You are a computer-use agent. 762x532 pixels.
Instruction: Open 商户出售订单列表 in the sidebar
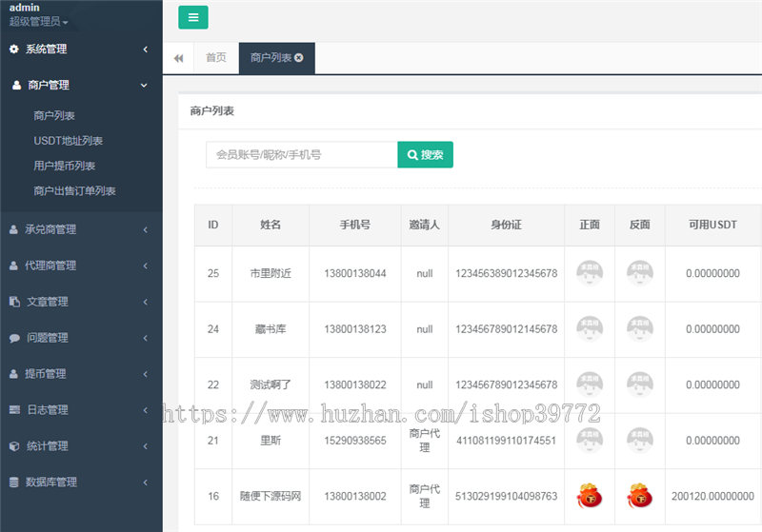pyautogui.click(x=74, y=190)
